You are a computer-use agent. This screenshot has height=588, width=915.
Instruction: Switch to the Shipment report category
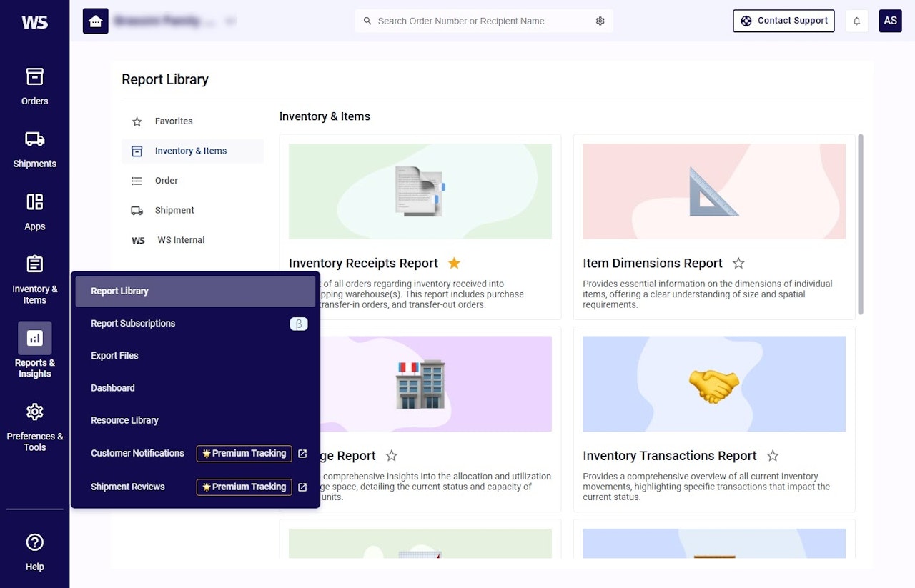click(x=192, y=210)
